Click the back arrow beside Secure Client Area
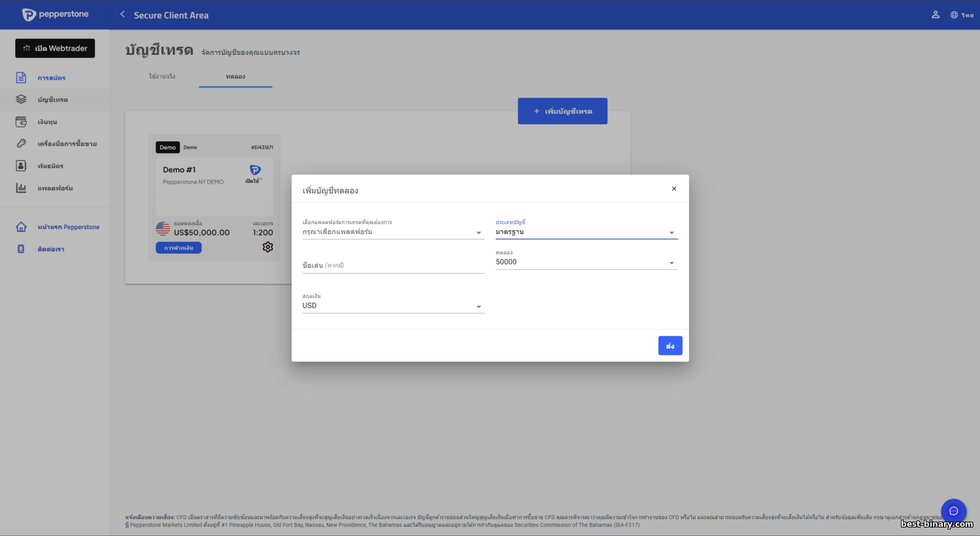Viewport: 980px width, 536px height. point(122,14)
